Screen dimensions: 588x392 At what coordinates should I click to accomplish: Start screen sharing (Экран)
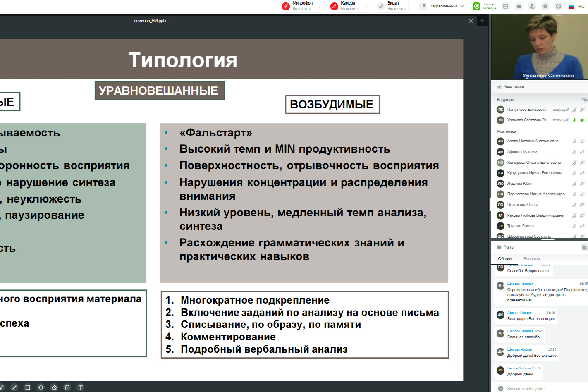(x=381, y=6)
